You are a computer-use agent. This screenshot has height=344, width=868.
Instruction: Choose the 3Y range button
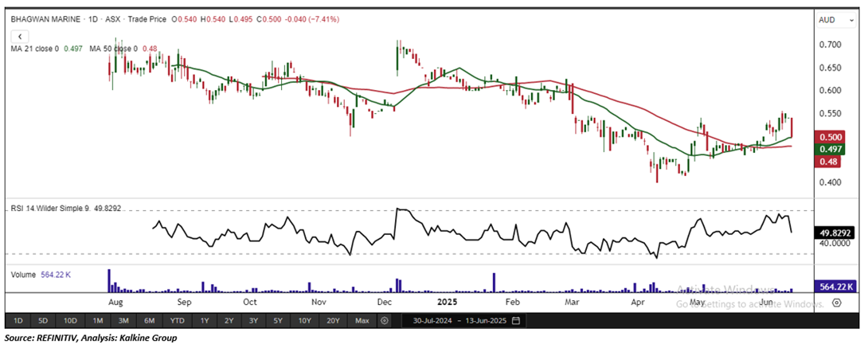point(253,321)
